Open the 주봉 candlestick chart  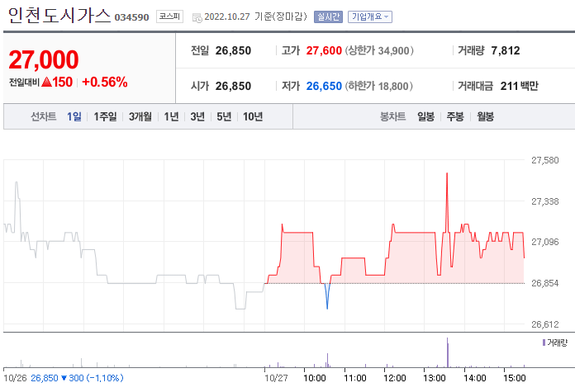(455, 116)
